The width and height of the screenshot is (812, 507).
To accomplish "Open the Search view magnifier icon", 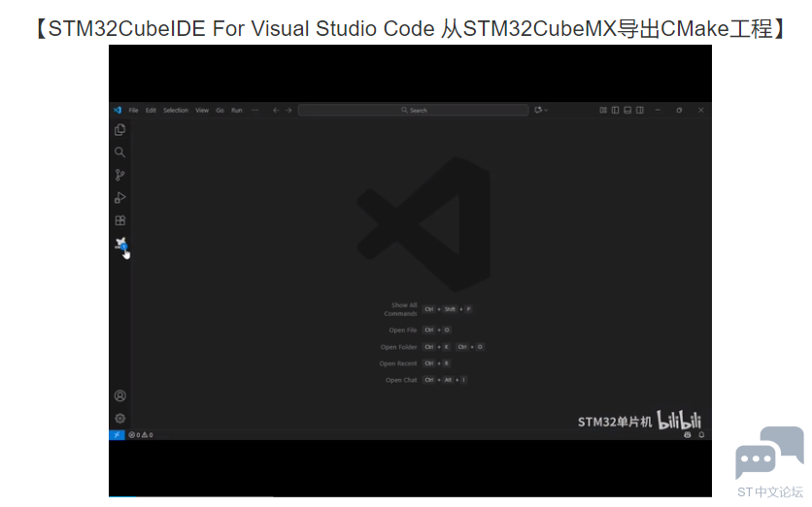I will (x=119, y=152).
